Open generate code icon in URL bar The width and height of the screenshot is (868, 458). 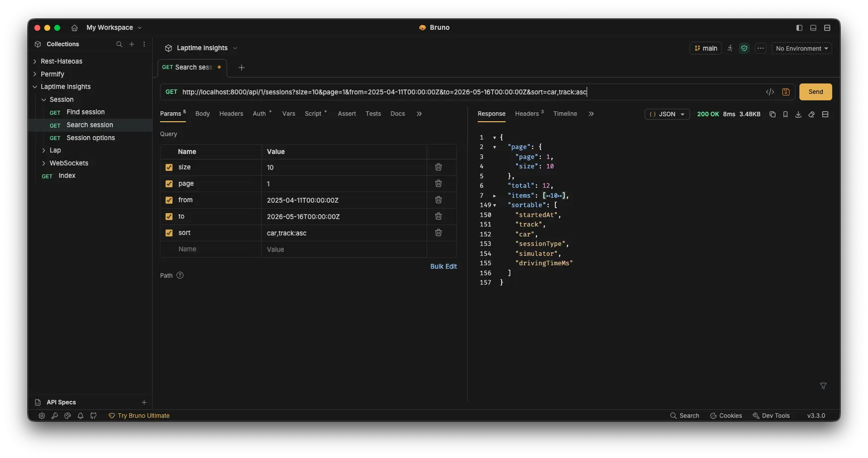[x=770, y=92]
